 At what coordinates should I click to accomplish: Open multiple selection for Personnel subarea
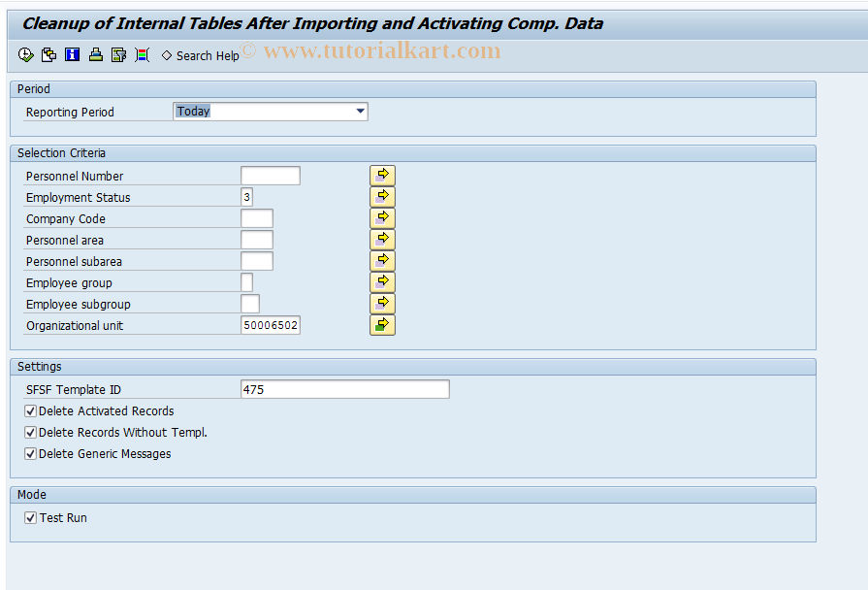[x=382, y=260]
